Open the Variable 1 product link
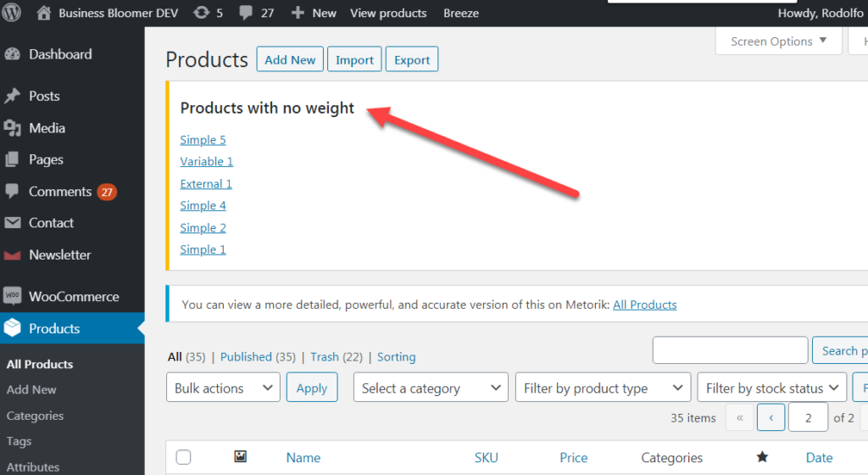This screenshot has width=868, height=475. tap(207, 162)
